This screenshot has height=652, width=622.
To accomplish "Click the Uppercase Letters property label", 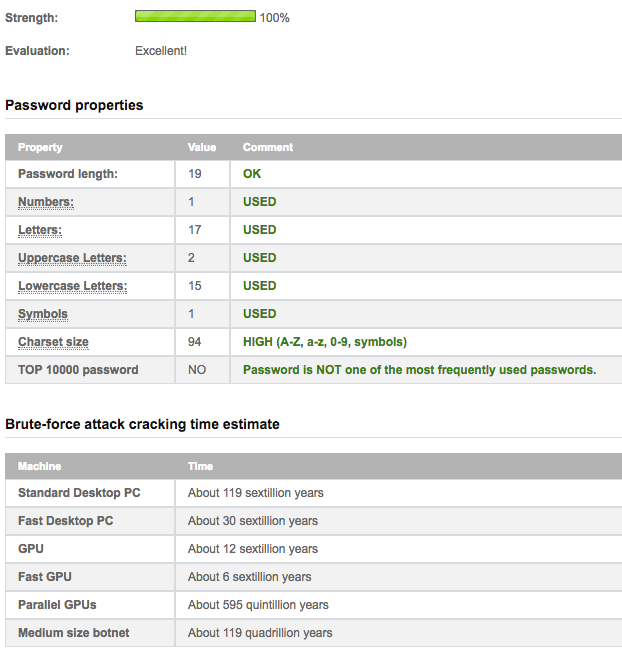I will [72, 258].
